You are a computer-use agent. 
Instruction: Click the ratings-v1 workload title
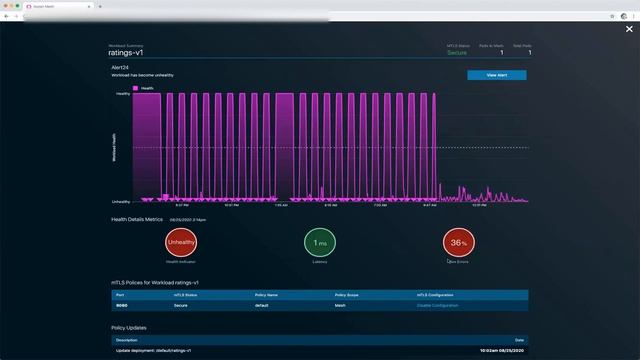pyautogui.click(x=126, y=53)
